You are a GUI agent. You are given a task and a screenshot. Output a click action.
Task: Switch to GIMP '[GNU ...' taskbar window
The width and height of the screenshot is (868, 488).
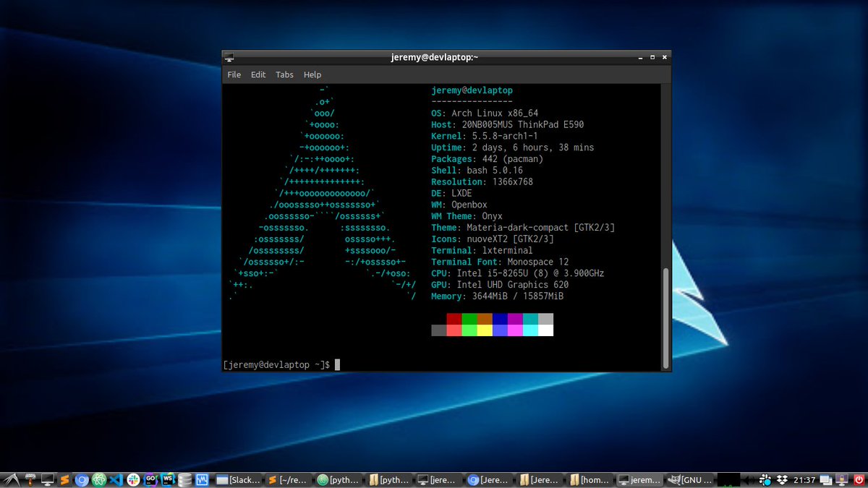(x=690, y=479)
